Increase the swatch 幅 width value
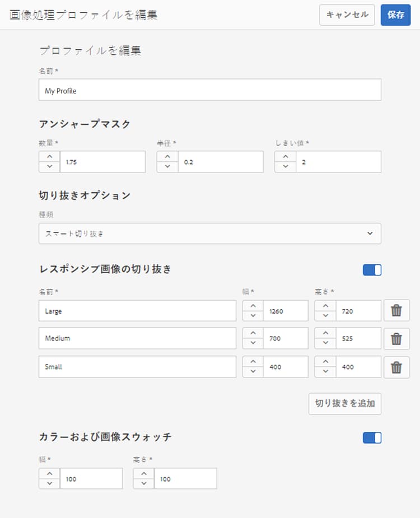 coord(50,474)
